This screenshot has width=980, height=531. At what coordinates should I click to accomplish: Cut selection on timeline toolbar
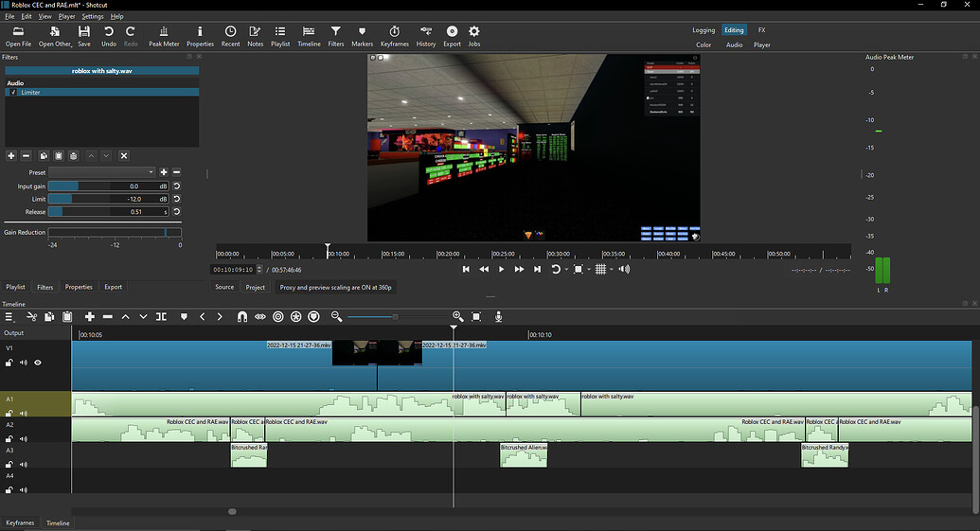[x=32, y=317]
